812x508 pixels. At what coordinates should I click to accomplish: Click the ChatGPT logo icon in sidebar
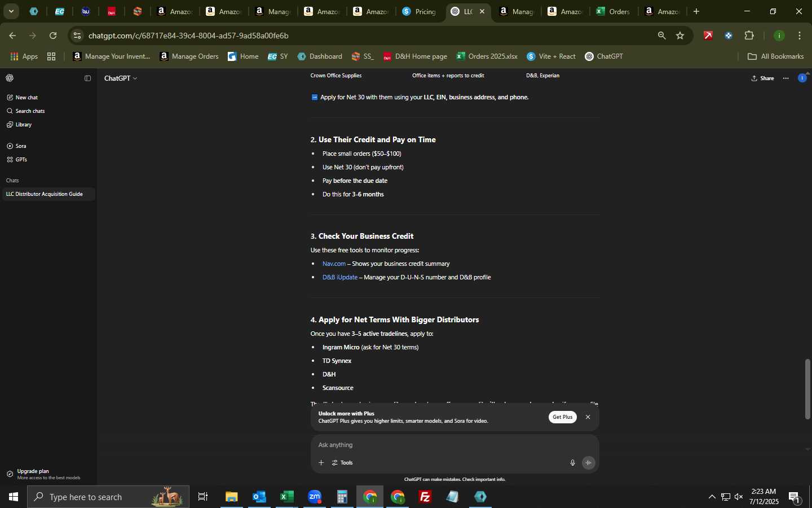click(10, 78)
